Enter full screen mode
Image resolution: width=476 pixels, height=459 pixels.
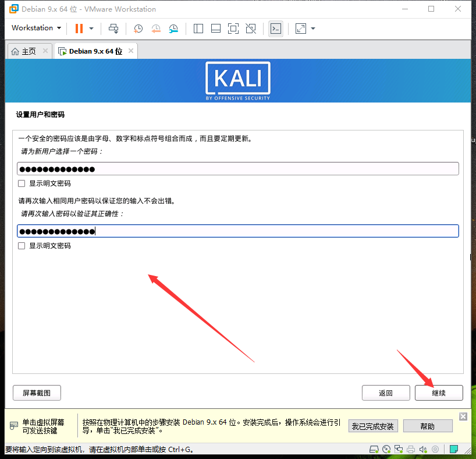click(233, 29)
